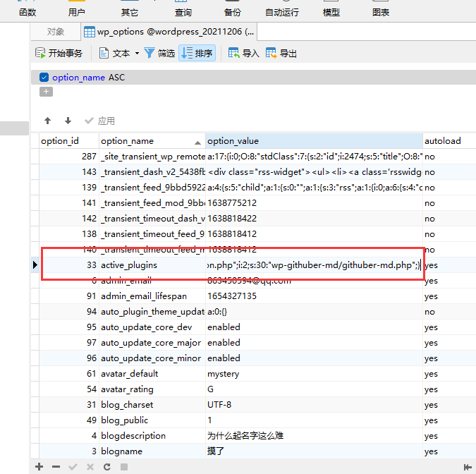Open the 文本 dropdown arrow
This screenshot has height=474, width=476.
(x=137, y=54)
